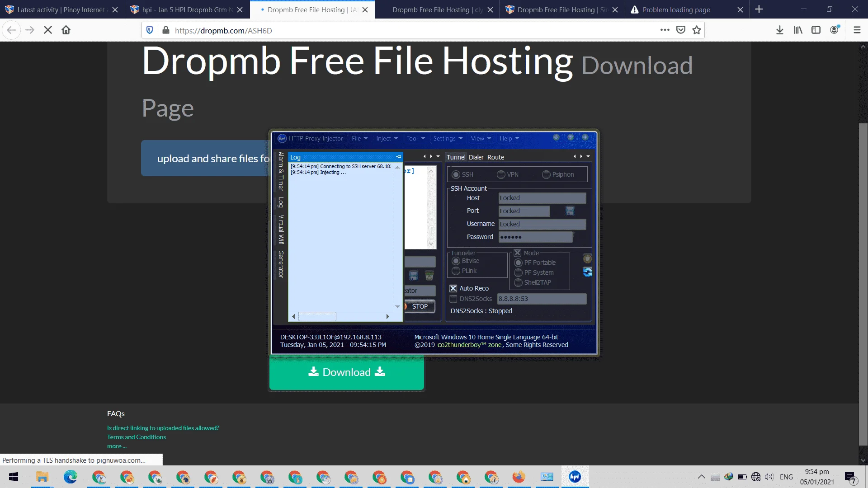Stop page loading in Firefox

coord(48,30)
